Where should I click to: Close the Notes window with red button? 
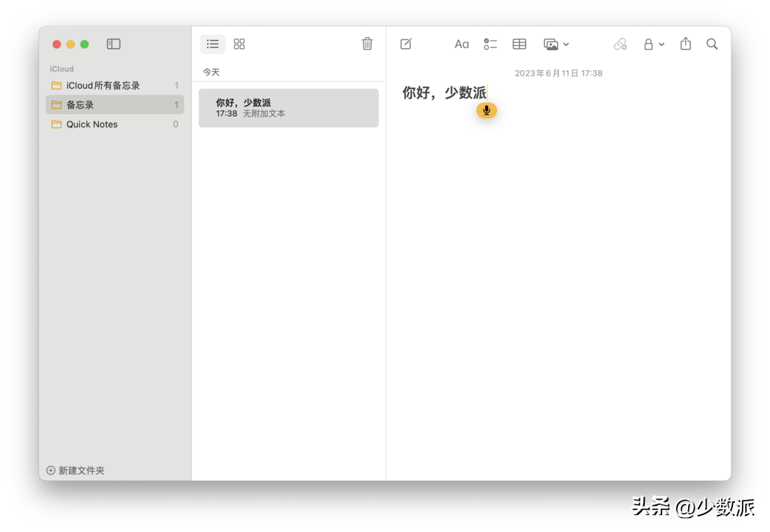coord(56,44)
